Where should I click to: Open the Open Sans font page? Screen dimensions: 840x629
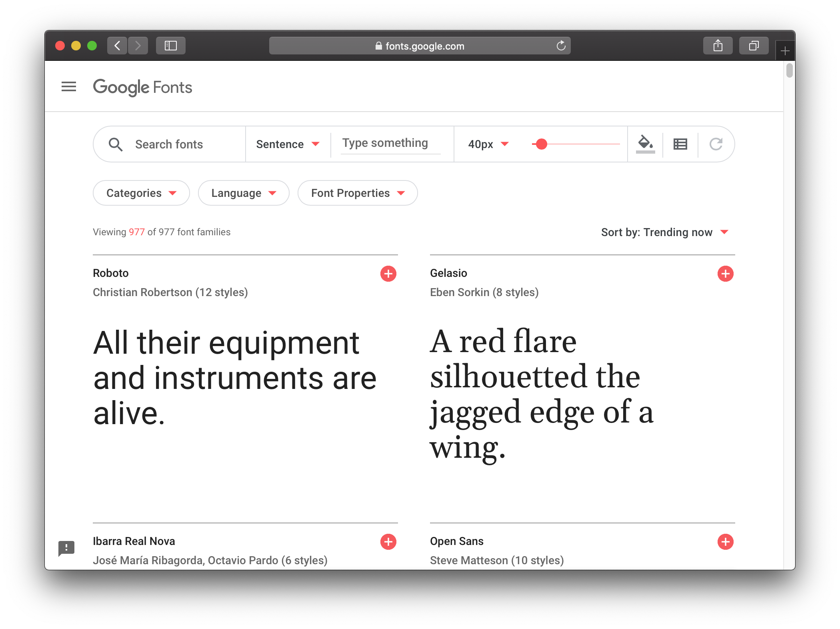coord(457,541)
